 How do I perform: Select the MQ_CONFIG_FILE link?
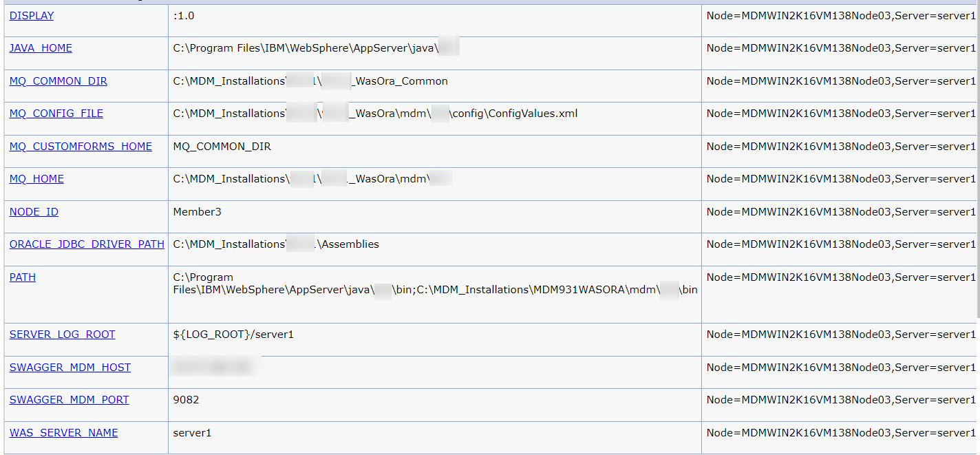(x=56, y=114)
